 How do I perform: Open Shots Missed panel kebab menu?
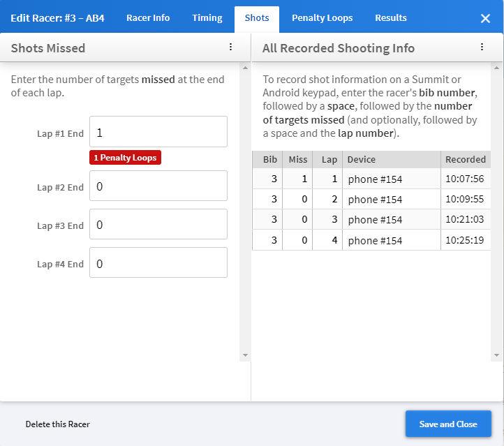pos(230,47)
